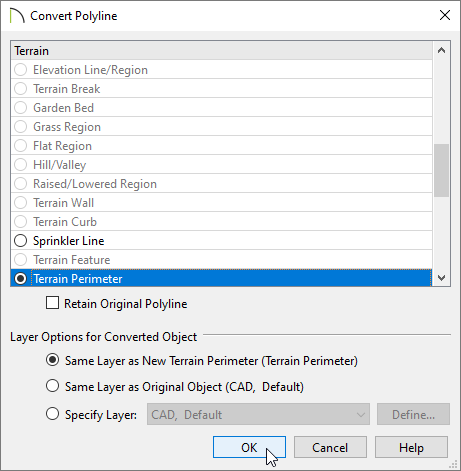The height and width of the screenshot is (471, 461).
Task: Click the Terrain category header row
Action: [221, 51]
